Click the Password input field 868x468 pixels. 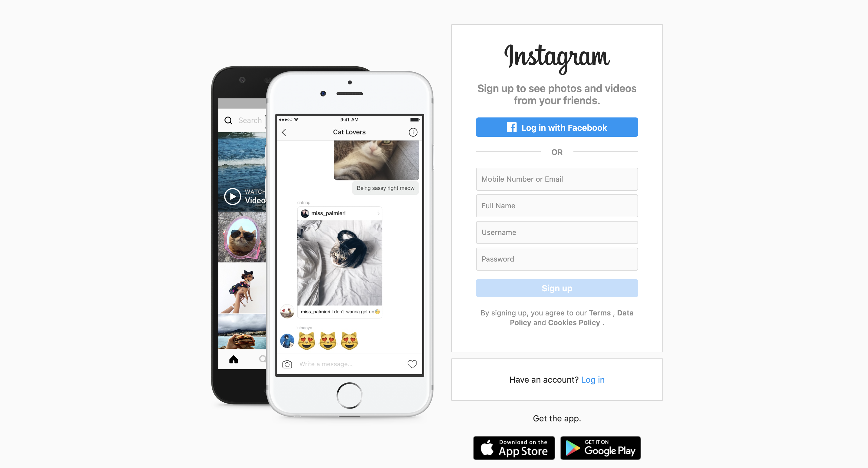[x=556, y=259]
